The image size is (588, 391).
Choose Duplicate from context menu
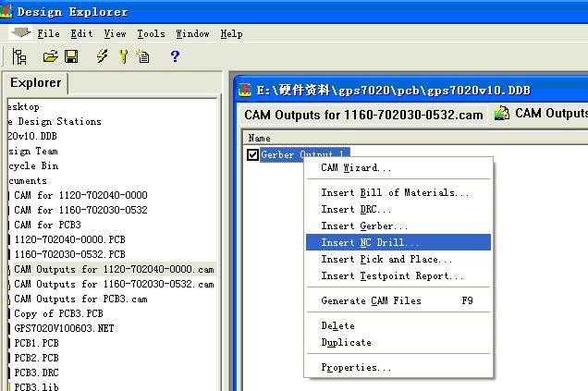click(398, 342)
